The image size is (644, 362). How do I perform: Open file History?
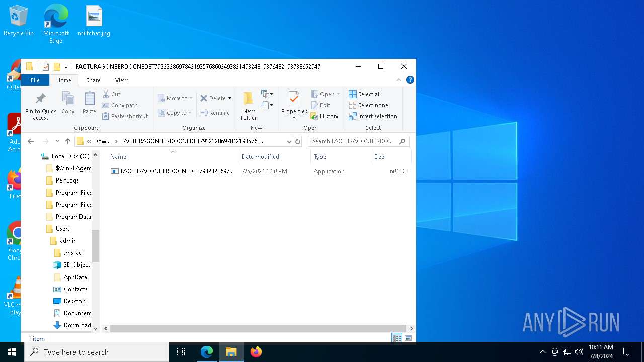(325, 116)
